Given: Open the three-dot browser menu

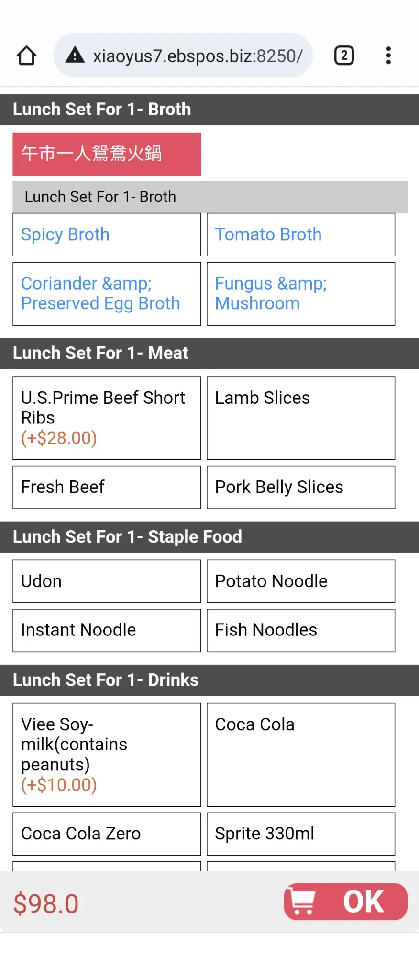Looking at the screenshot, I should coord(388,56).
